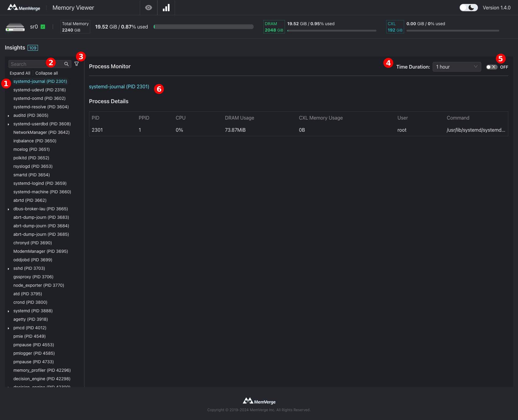
Task: Select NetworkManager (PID 3642)
Action: (x=41, y=132)
